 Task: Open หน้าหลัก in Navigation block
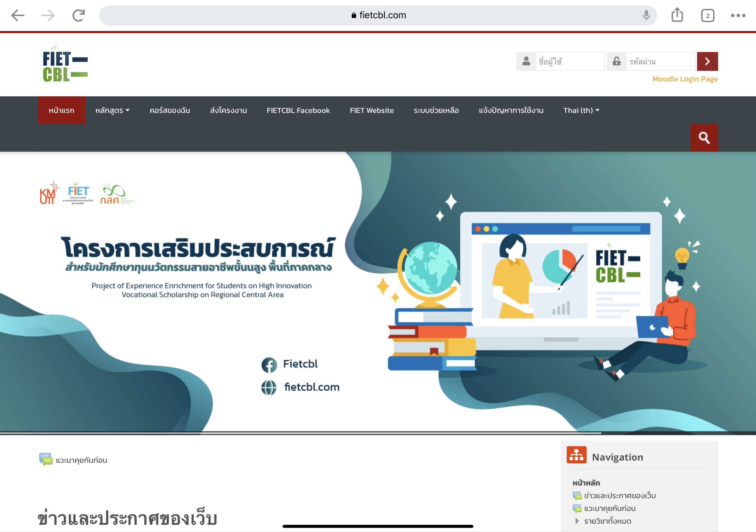(x=586, y=482)
